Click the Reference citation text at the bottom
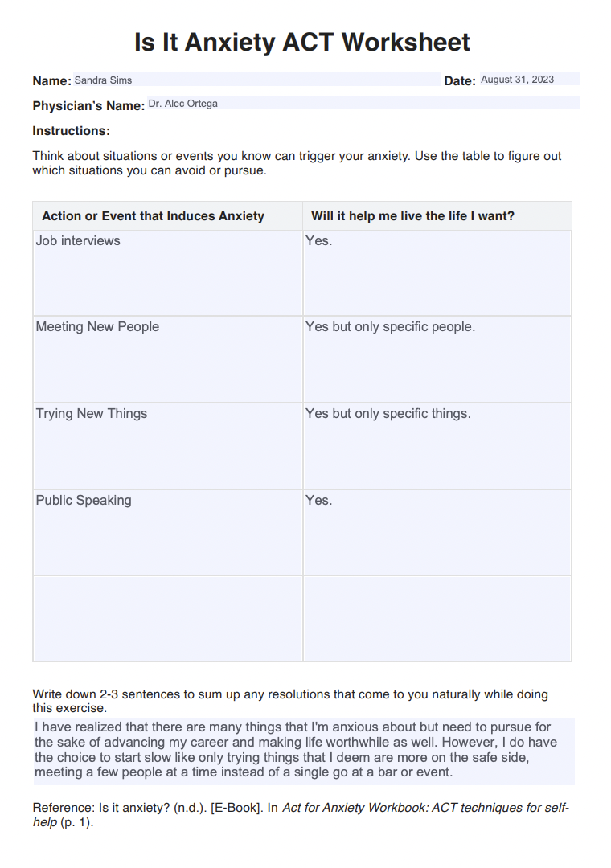This screenshot has height=868, width=611. tap(301, 815)
